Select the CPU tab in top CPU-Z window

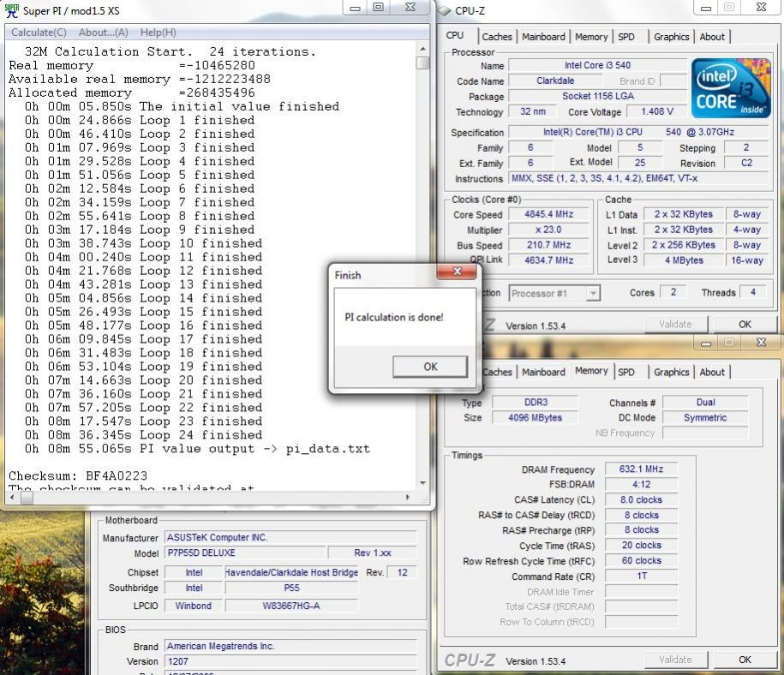(455, 35)
